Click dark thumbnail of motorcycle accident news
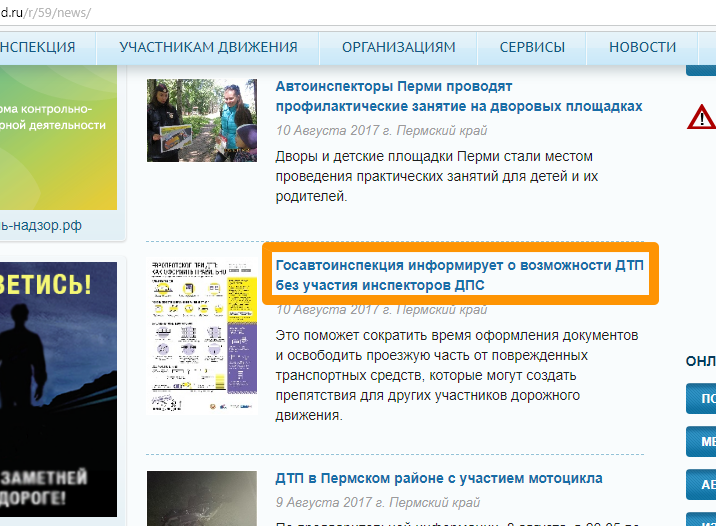716x526 pixels. click(203, 498)
